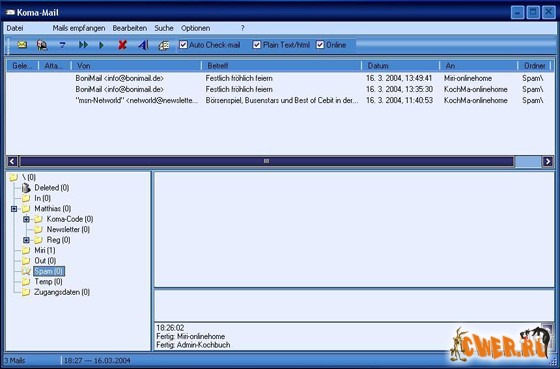Click the horizontal scrollbar right arrow
This screenshot has width=560, height=369.
point(548,161)
